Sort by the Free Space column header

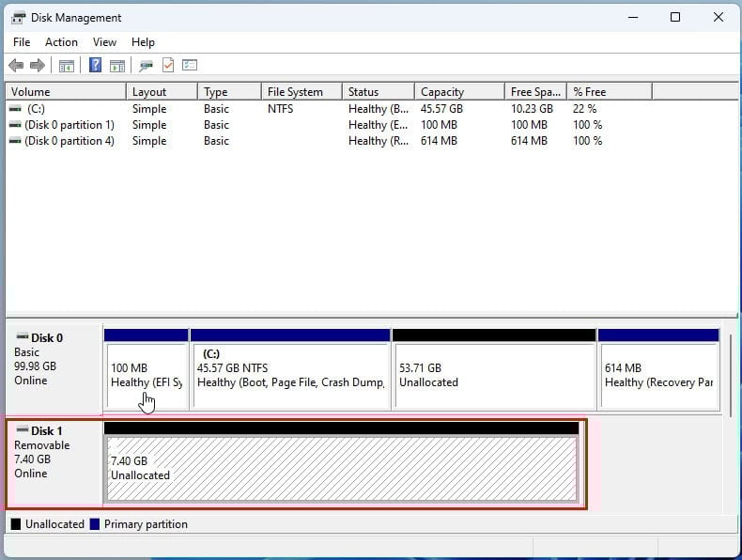tap(535, 91)
